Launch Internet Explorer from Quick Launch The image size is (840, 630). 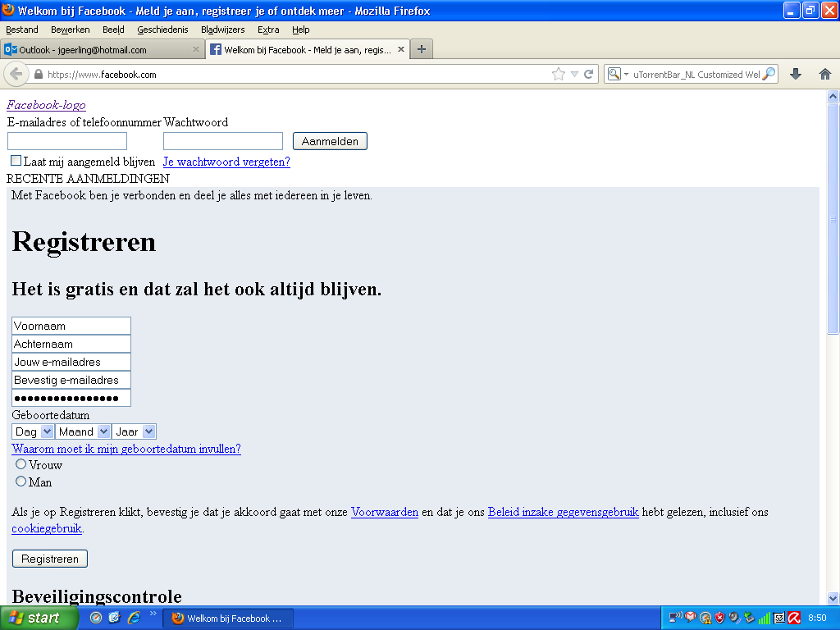click(134, 618)
